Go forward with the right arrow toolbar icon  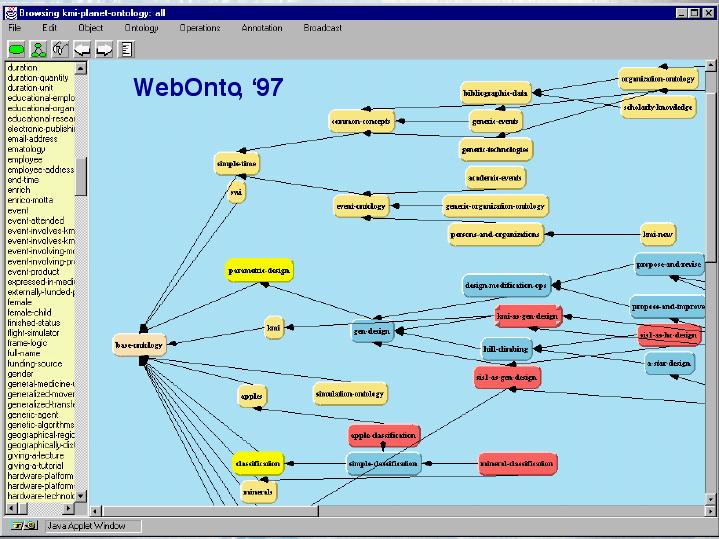click(104, 49)
